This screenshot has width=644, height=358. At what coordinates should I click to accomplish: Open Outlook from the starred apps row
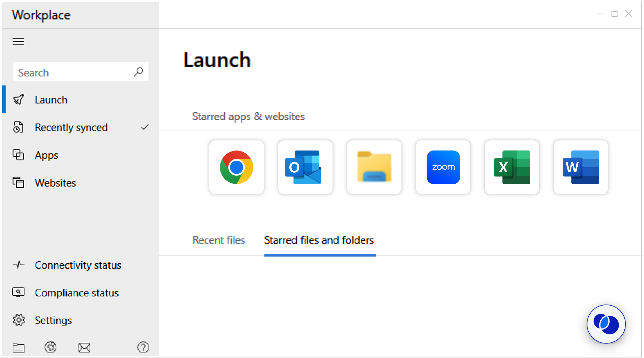pos(305,167)
